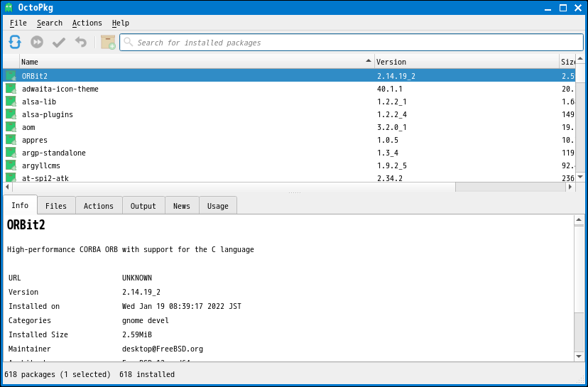Screen dimensions: 588x387
Task: Sort packages by Name column header
Action: pos(197,62)
